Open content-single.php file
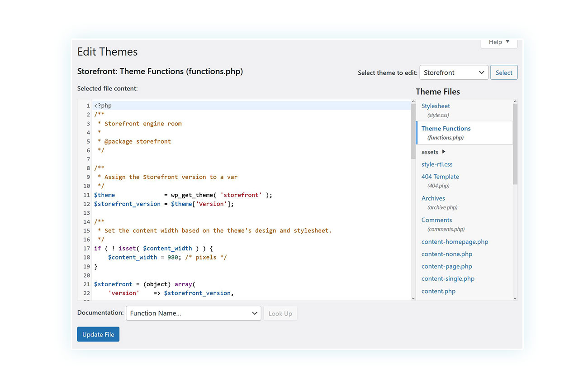 (x=448, y=279)
